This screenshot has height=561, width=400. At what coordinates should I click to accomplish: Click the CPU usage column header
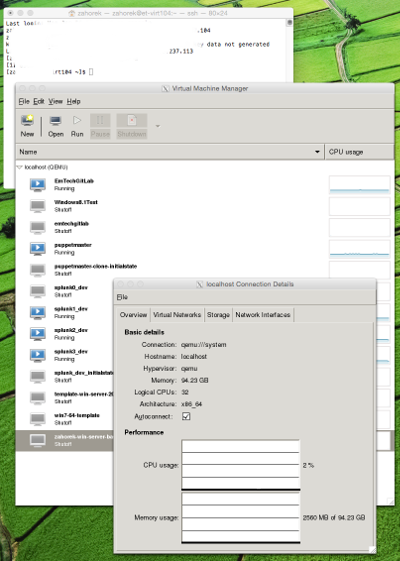[x=359, y=152]
